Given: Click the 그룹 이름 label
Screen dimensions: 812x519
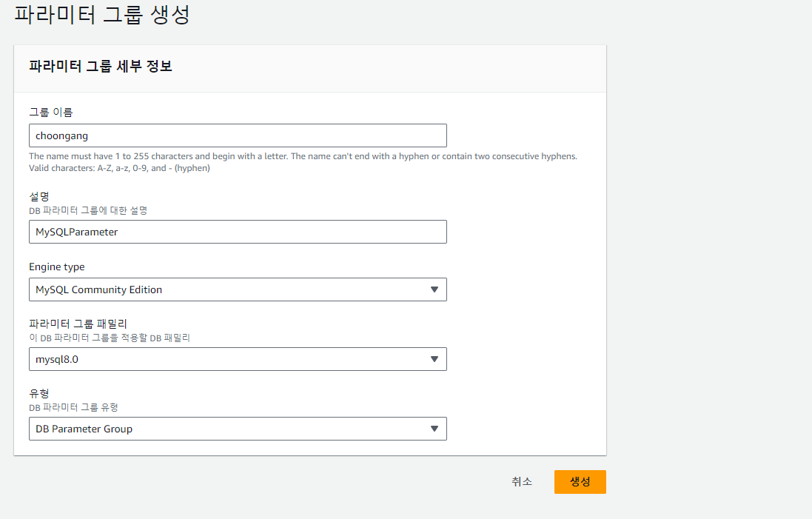Looking at the screenshot, I should coord(51,112).
